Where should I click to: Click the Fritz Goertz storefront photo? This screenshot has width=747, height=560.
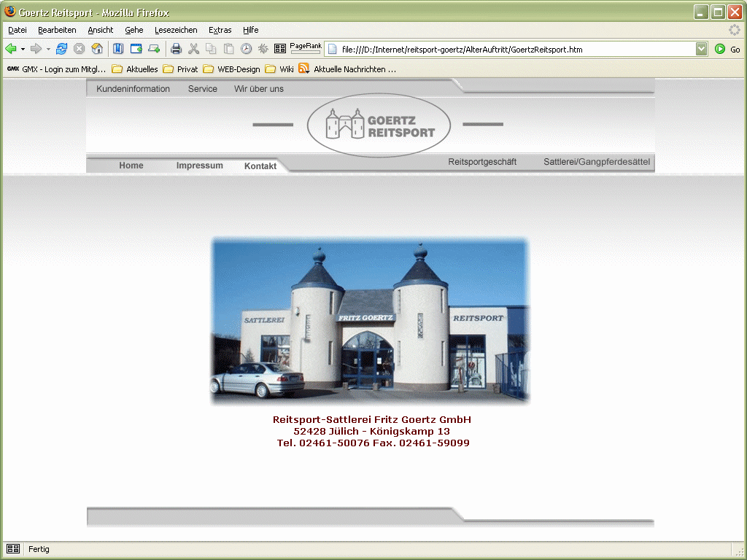click(x=371, y=322)
